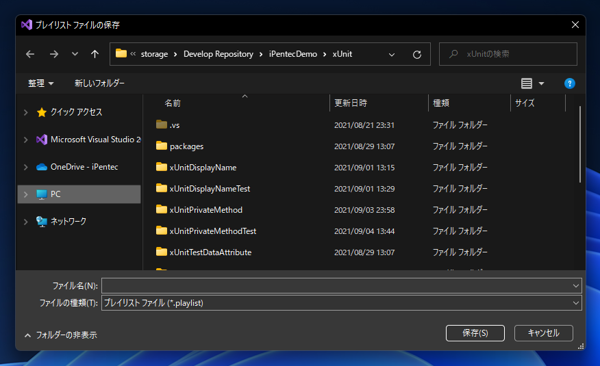Viewport: 600px width, 366px height.
Task: Click the キャンセル button
Action: point(543,333)
